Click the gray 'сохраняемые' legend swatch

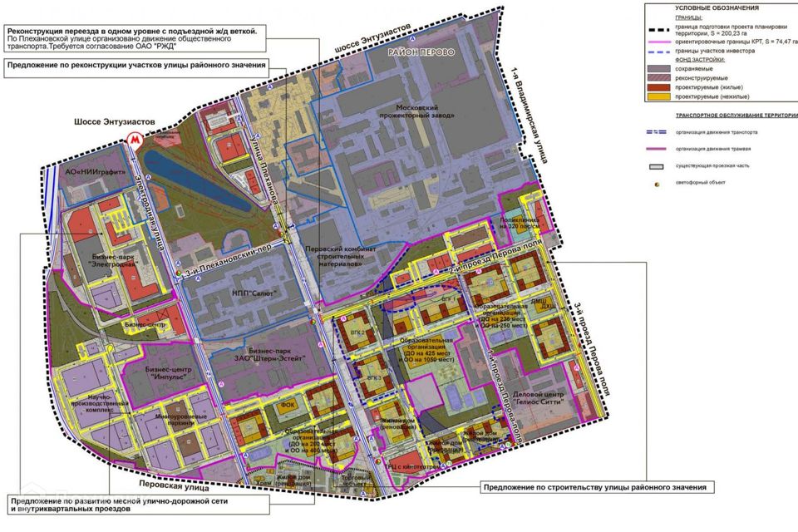658,69
